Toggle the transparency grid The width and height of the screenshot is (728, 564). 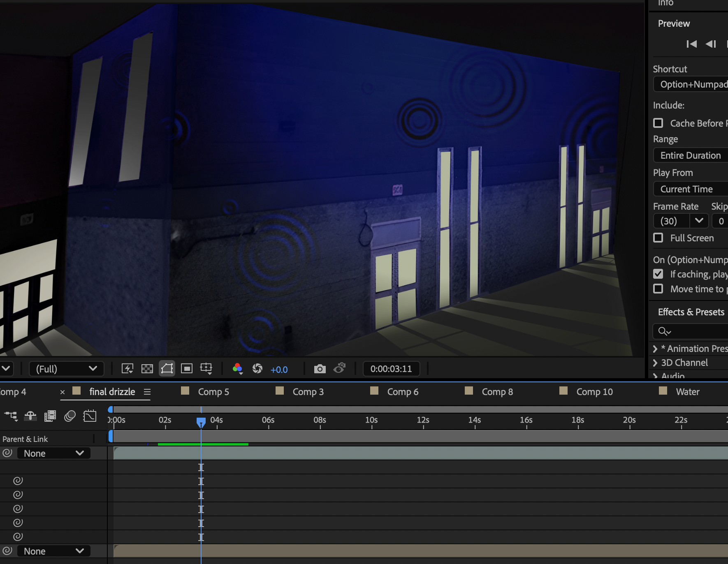[147, 368]
